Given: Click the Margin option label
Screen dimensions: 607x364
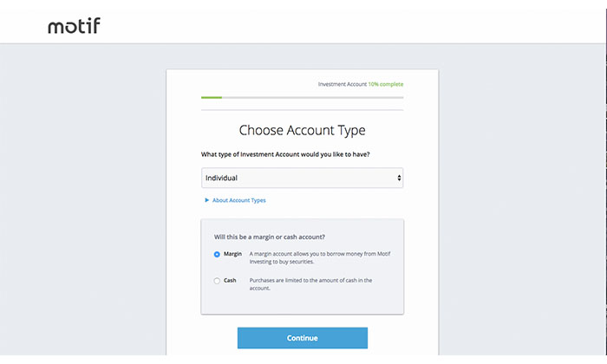Looking at the screenshot, I should click(232, 254).
